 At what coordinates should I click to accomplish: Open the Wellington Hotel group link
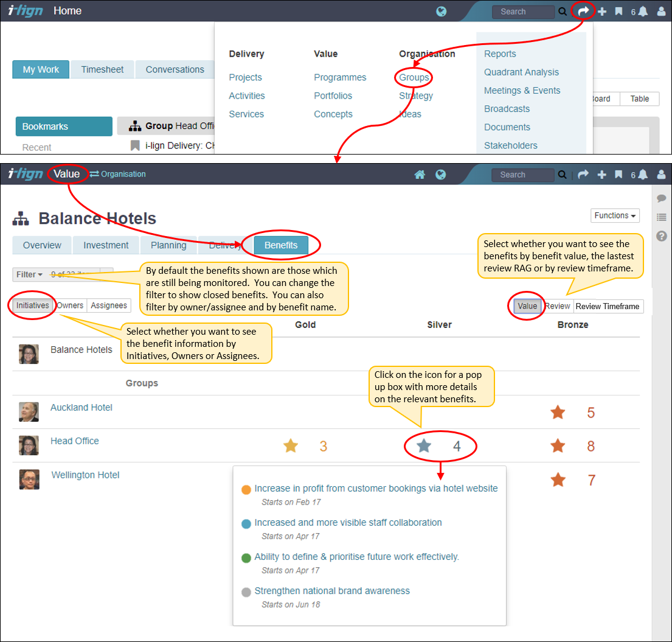[x=85, y=475]
